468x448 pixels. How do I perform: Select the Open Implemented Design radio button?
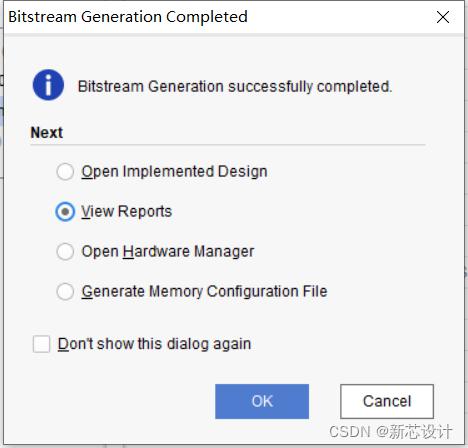[x=65, y=172]
